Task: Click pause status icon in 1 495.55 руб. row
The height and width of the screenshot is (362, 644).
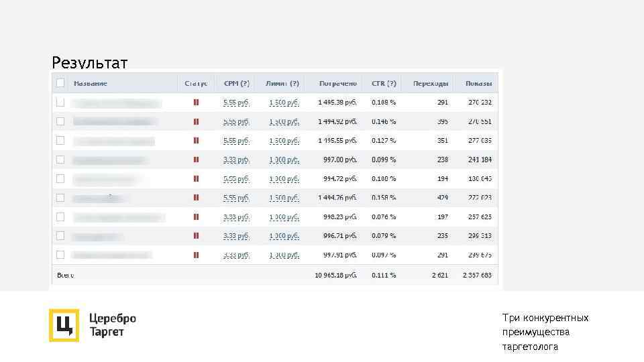Action: click(x=197, y=140)
